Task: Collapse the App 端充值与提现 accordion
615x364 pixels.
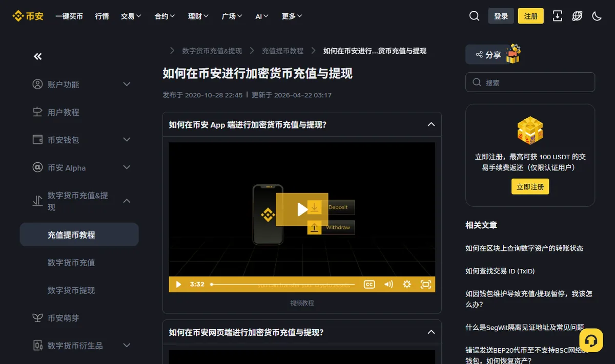Action: tap(431, 124)
